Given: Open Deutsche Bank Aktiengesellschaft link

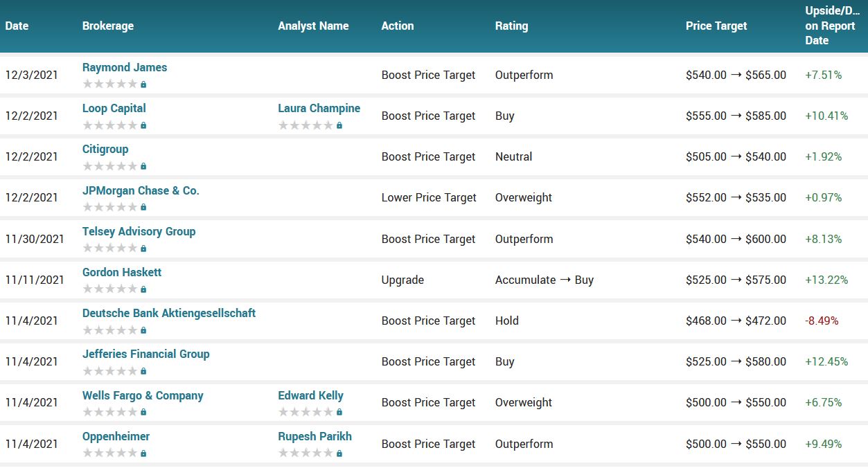Looking at the screenshot, I should click(x=169, y=313).
